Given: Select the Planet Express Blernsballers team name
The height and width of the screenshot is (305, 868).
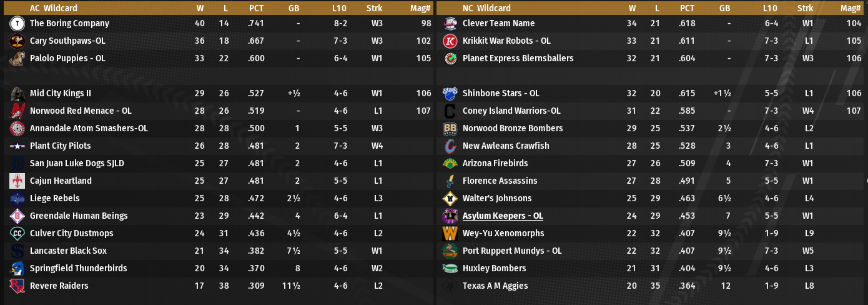Looking at the screenshot, I should click(518, 59).
